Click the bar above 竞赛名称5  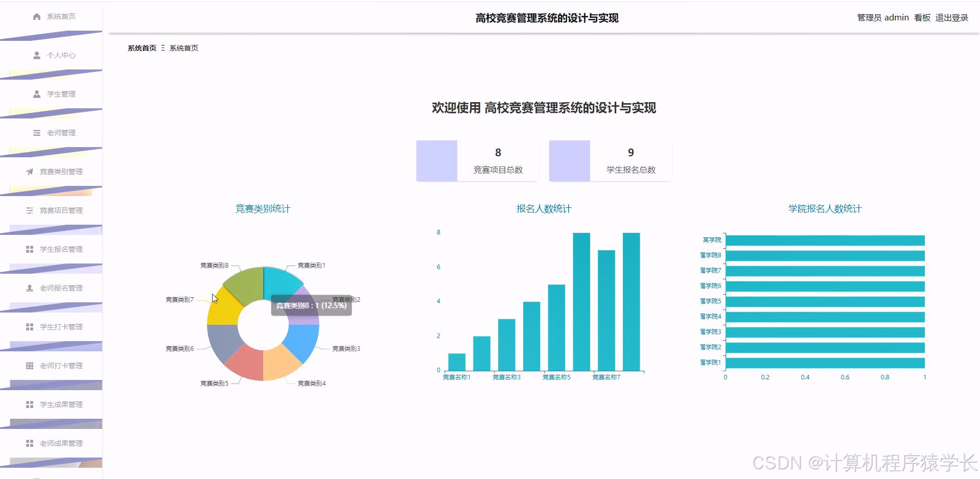coord(556,327)
